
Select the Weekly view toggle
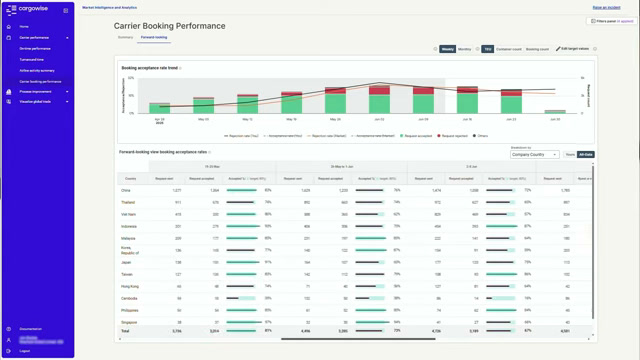coord(447,49)
